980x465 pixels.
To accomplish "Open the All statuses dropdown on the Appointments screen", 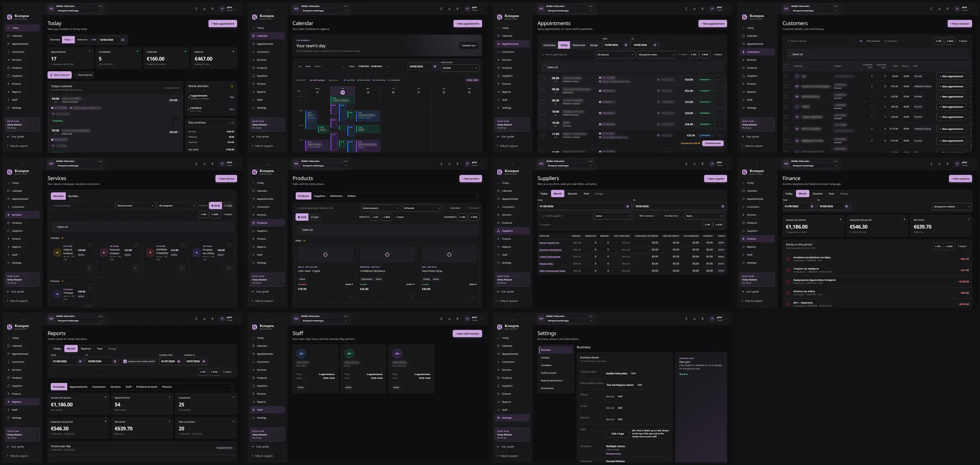I will click(x=615, y=55).
